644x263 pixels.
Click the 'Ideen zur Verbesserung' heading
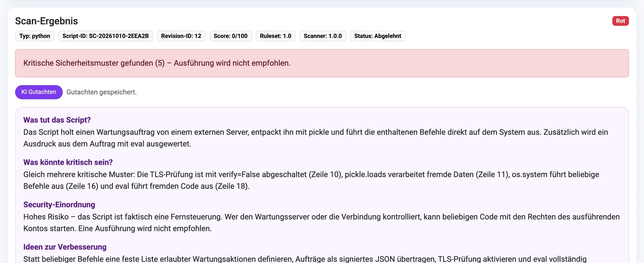65,247
